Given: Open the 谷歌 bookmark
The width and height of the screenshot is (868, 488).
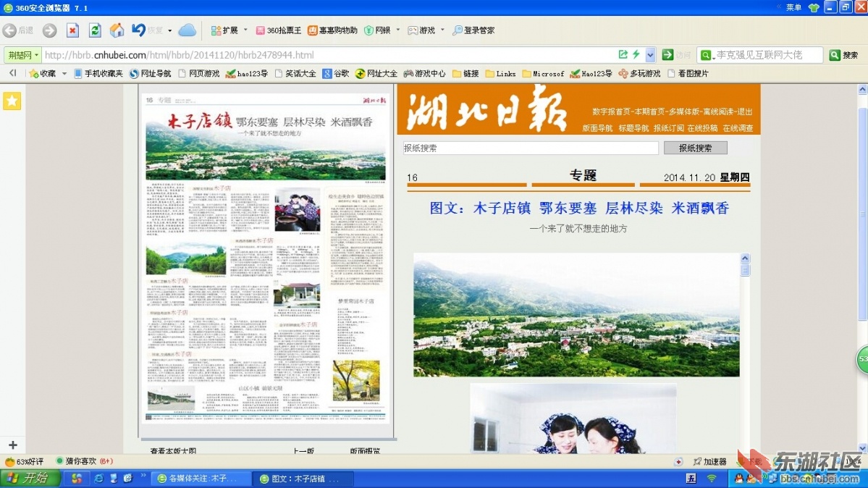Looking at the screenshot, I should tap(336, 73).
